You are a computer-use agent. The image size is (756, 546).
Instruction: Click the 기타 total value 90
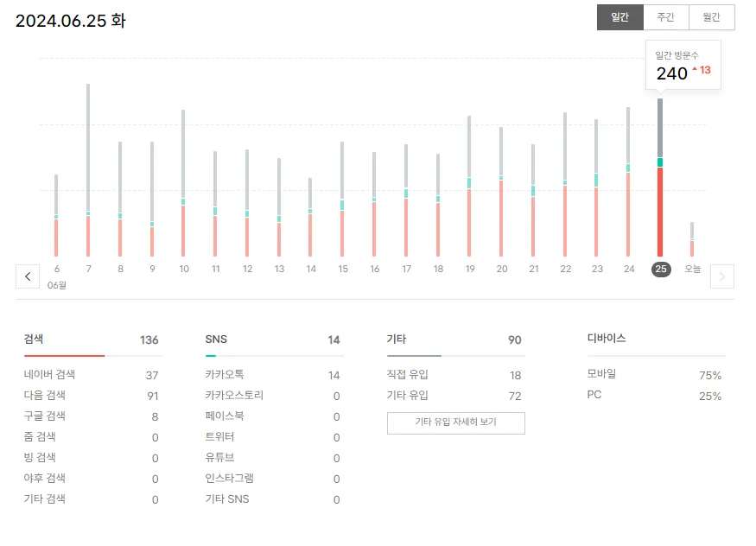tap(514, 340)
